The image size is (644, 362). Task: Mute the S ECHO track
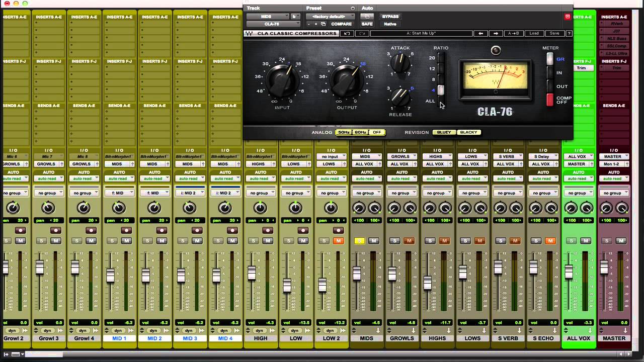click(x=550, y=241)
